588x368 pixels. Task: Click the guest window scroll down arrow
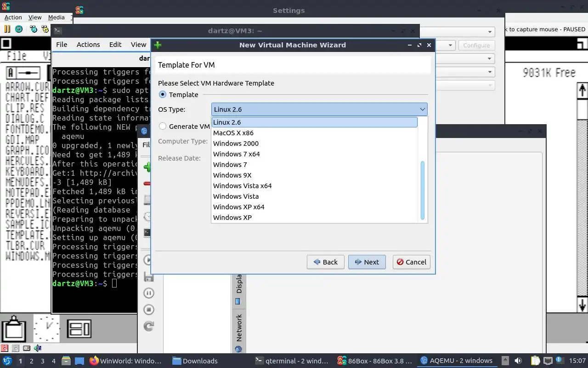click(x=582, y=305)
